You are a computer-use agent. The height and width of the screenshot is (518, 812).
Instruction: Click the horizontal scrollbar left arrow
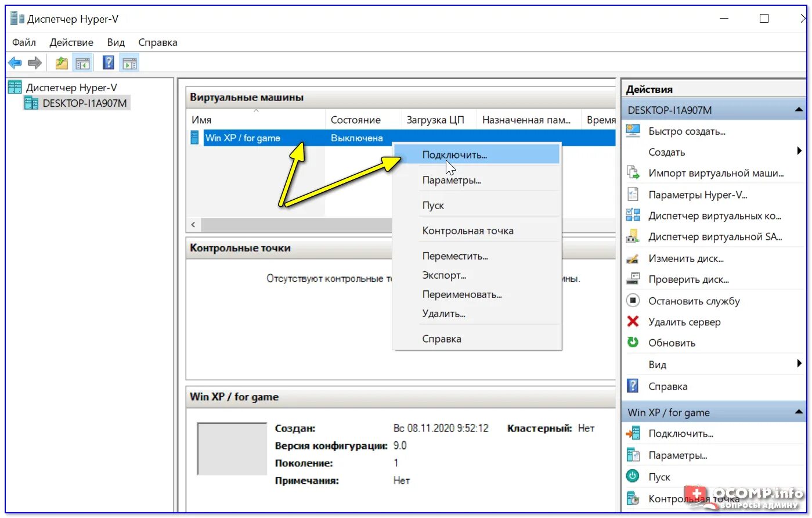coord(193,224)
